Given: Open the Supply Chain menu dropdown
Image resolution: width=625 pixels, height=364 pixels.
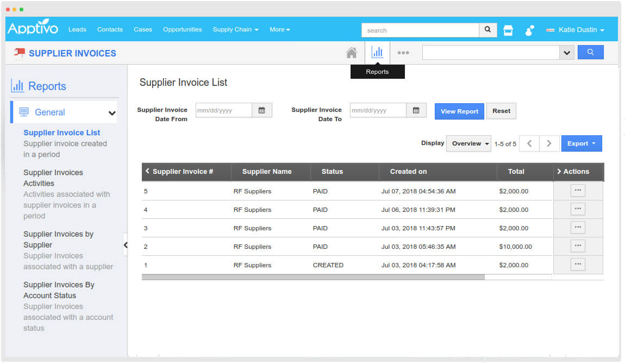Looking at the screenshot, I should tap(235, 29).
